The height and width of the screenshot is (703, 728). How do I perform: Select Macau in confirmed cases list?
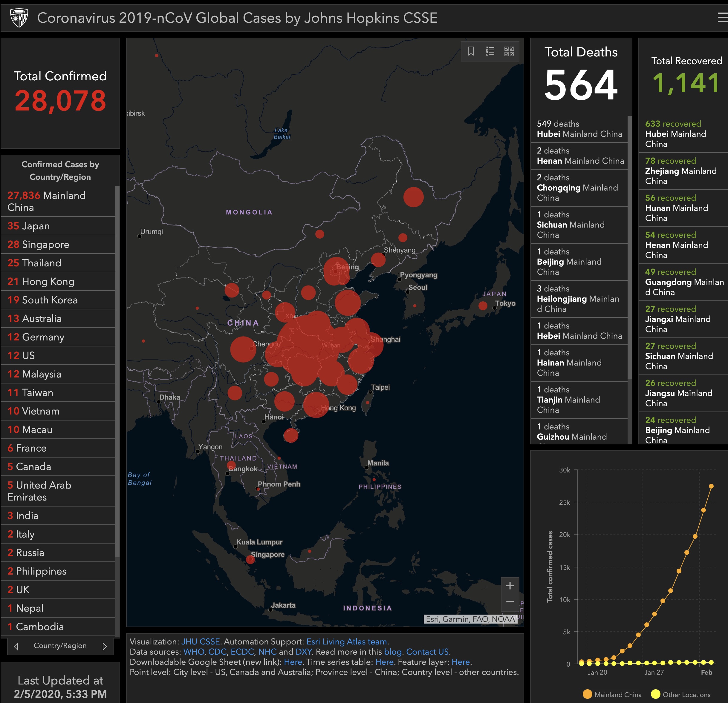(x=58, y=430)
